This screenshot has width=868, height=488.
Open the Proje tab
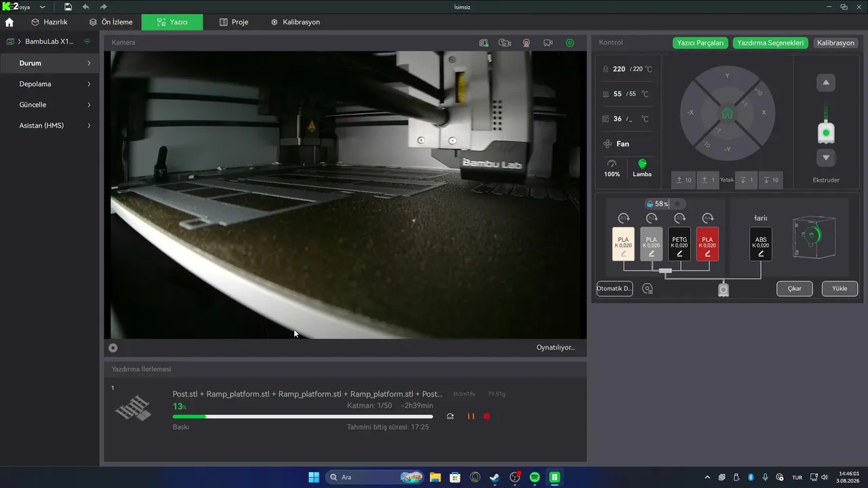point(234,22)
